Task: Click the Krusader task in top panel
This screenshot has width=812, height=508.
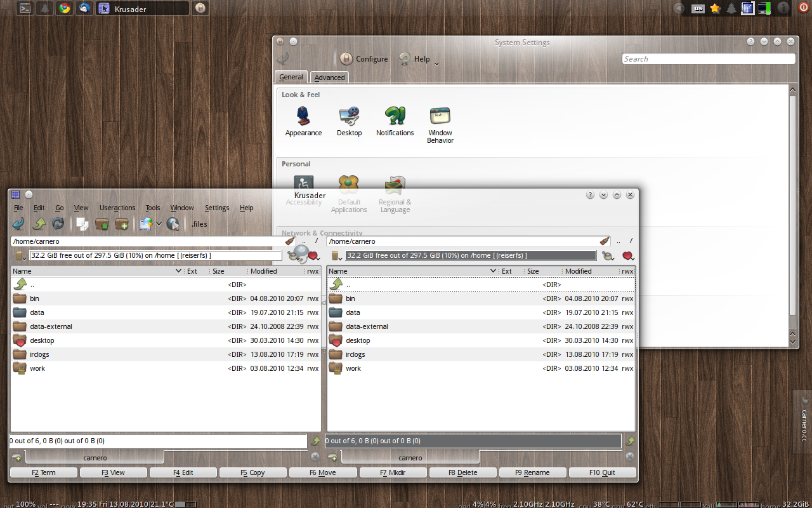Action: click(x=142, y=8)
